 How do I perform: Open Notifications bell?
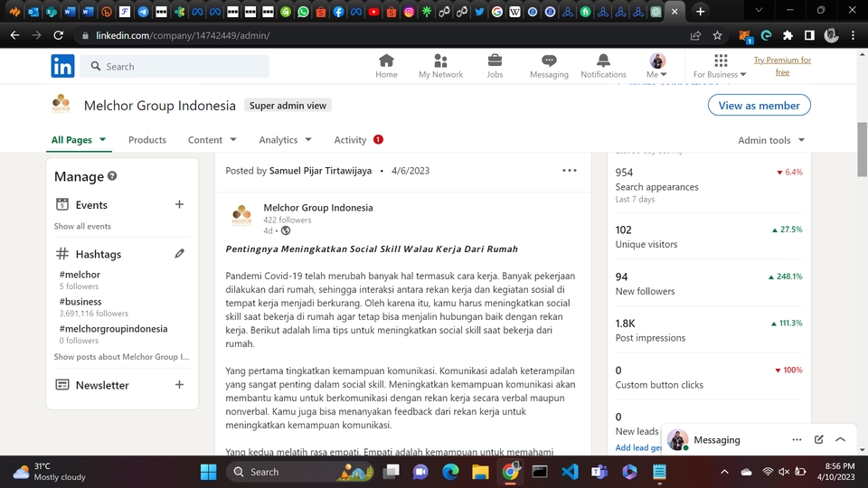603,66
